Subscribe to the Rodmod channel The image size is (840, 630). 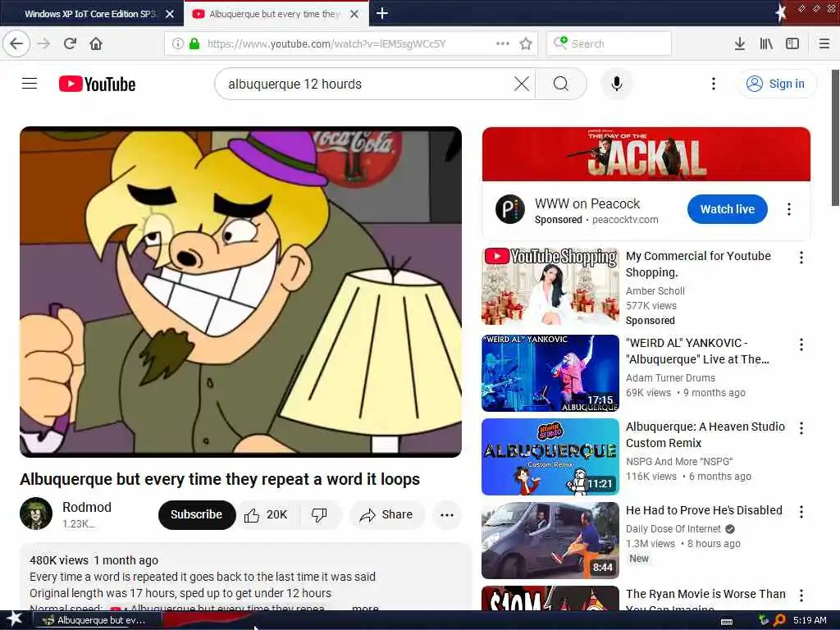pos(197,515)
